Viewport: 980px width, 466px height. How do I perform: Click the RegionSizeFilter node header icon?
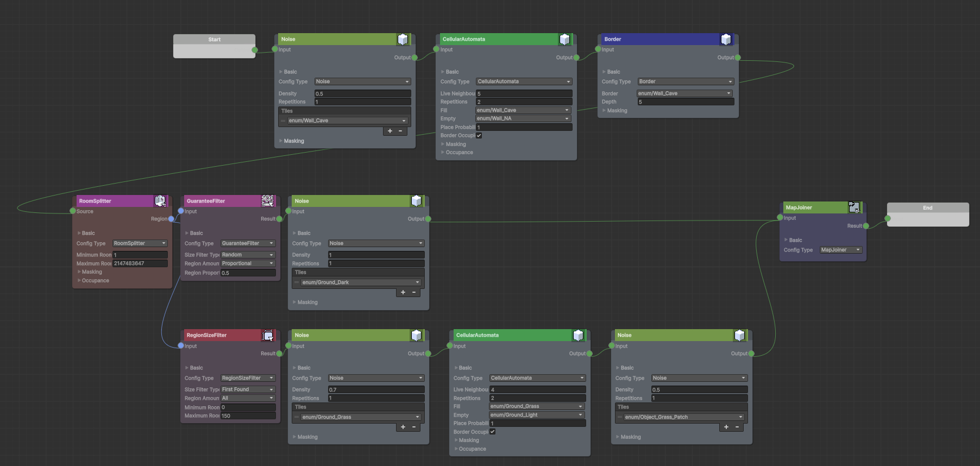tap(268, 336)
